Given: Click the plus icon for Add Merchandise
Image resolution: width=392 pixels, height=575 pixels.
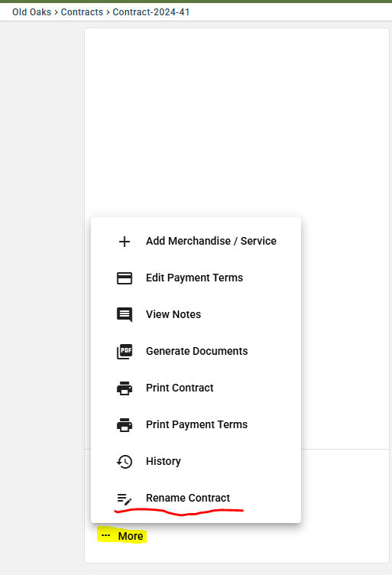Looking at the screenshot, I should 125,242.
